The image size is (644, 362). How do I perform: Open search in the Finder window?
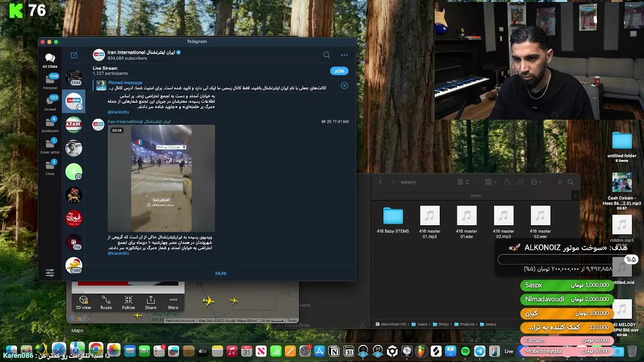[571, 182]
